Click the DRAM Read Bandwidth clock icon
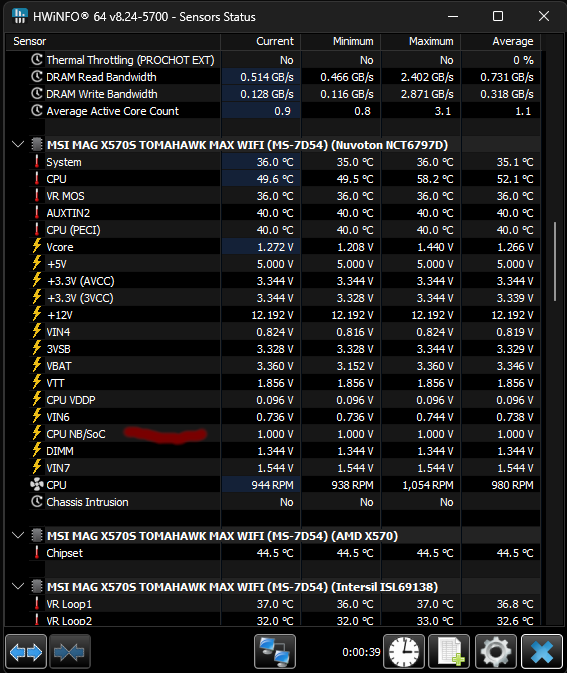 tap(37, 77)
